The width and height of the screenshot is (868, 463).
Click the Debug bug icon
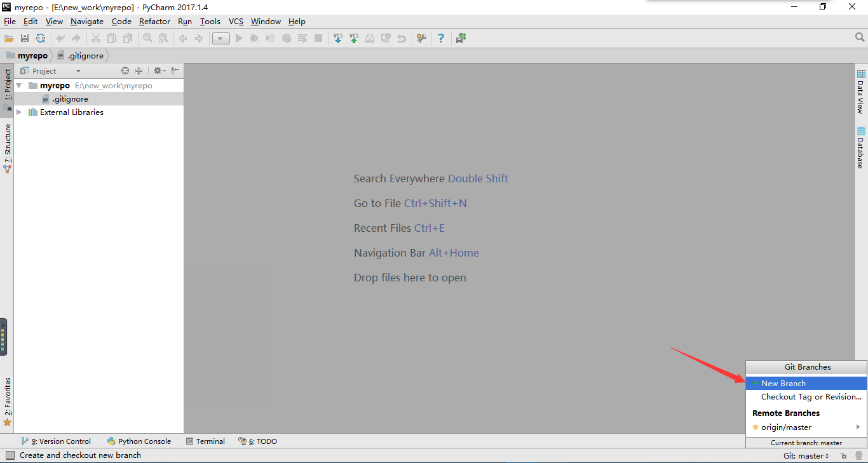click(x=255, y=39)
